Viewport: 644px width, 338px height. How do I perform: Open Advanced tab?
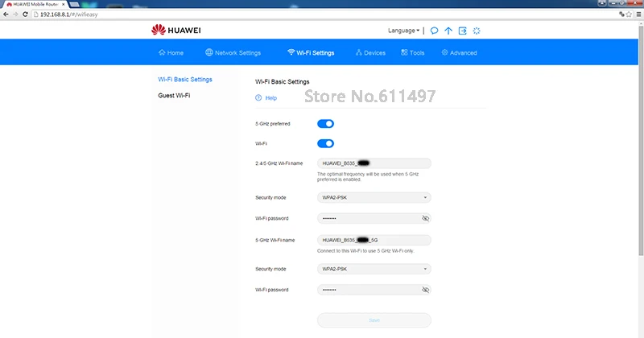tap(459, 52)
